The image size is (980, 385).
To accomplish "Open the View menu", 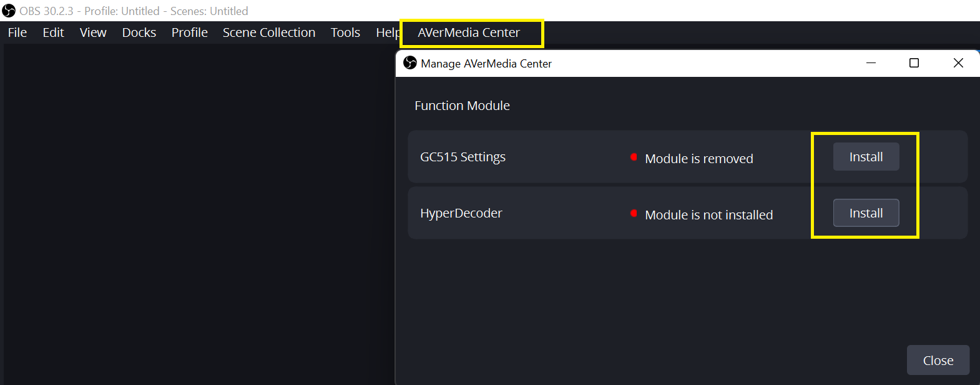I will click(93, 32).
